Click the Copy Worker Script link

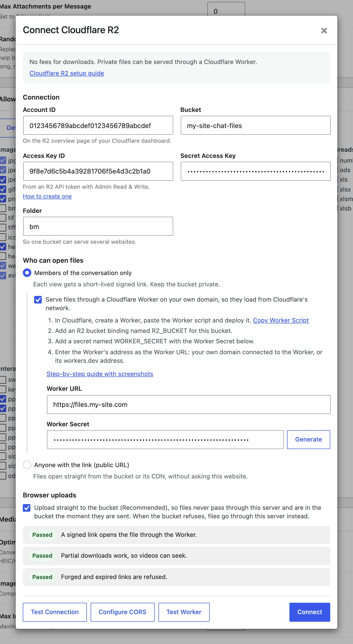pos(281,320)
